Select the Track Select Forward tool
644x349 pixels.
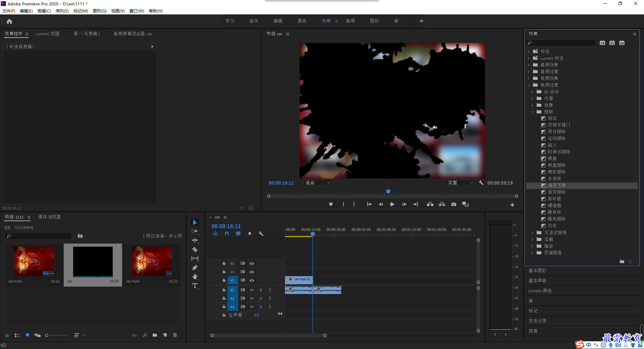tap(195, 232)
